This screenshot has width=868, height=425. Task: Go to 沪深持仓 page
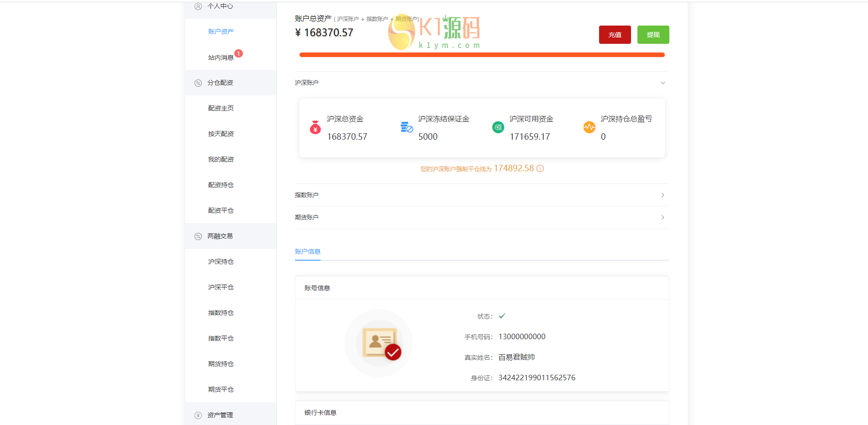click(x=221, y=262)
